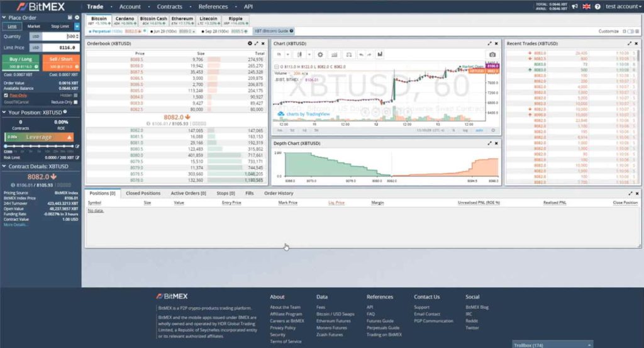Open chart style dropdown arrow

[x=309, y=55]
